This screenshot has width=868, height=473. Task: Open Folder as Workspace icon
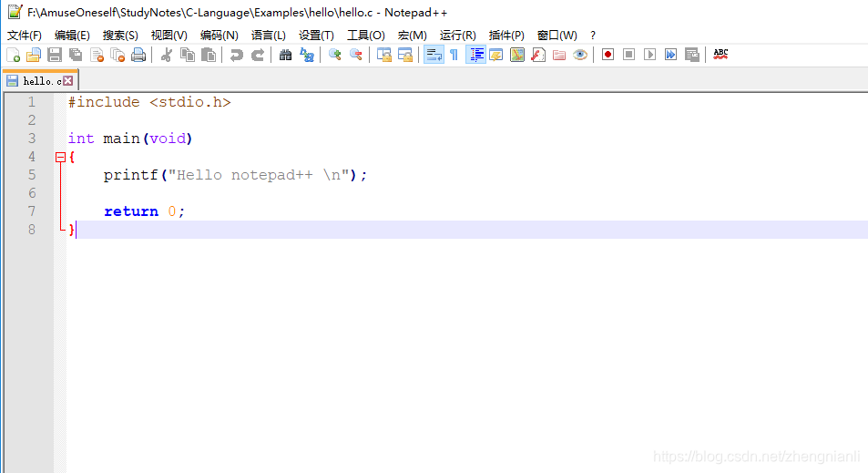tap(559, 55)
